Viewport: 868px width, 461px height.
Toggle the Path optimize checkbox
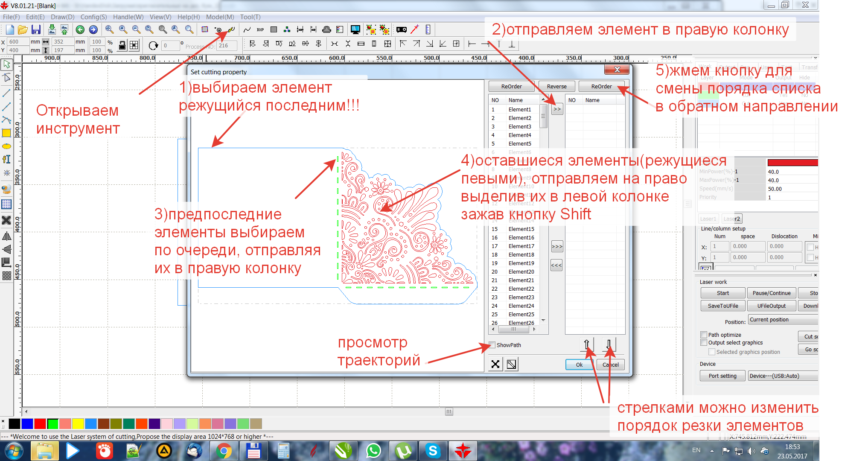click(x=704, y=335)
